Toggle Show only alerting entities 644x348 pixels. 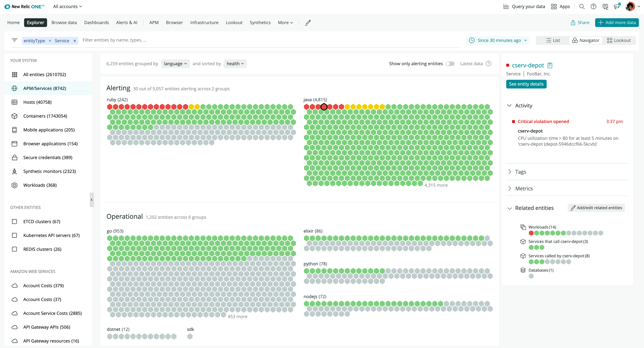pyautogui.click(x=450, y=64)
